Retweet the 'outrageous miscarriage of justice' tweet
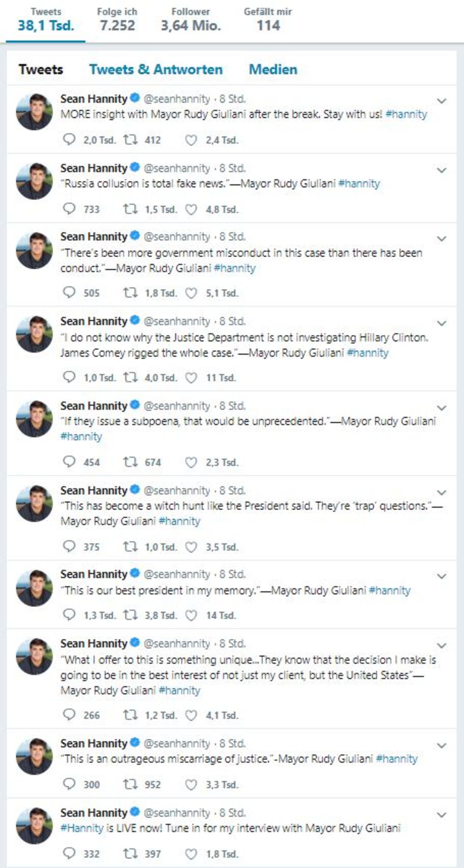This screenshot has width=464, height=868. click(130, 784)
